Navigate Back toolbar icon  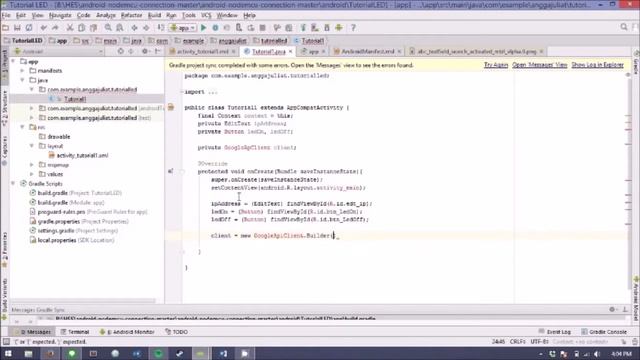[x=134, y=28]
